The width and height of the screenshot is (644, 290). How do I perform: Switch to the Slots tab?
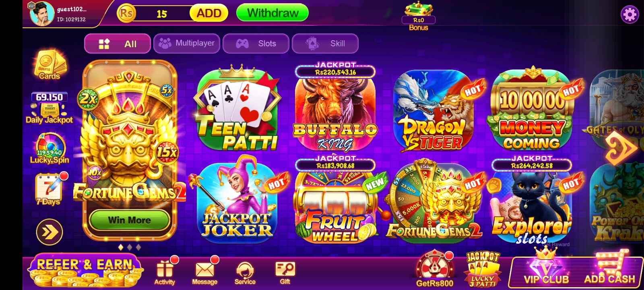tap(256, 43)
